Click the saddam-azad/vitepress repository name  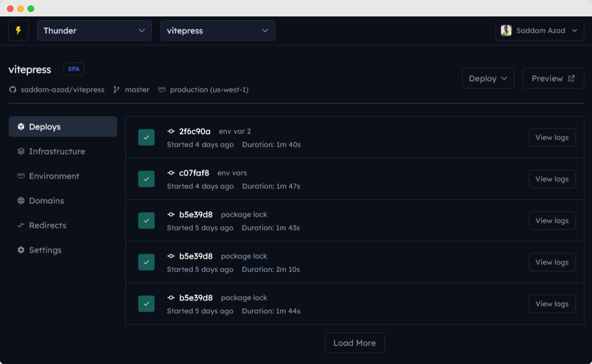[62, 90]
